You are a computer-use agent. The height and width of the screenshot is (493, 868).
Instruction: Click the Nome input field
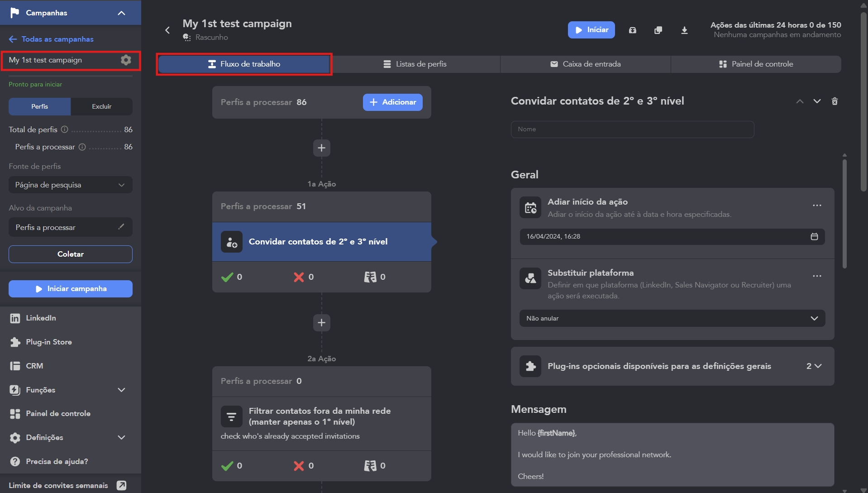(632, 129)
